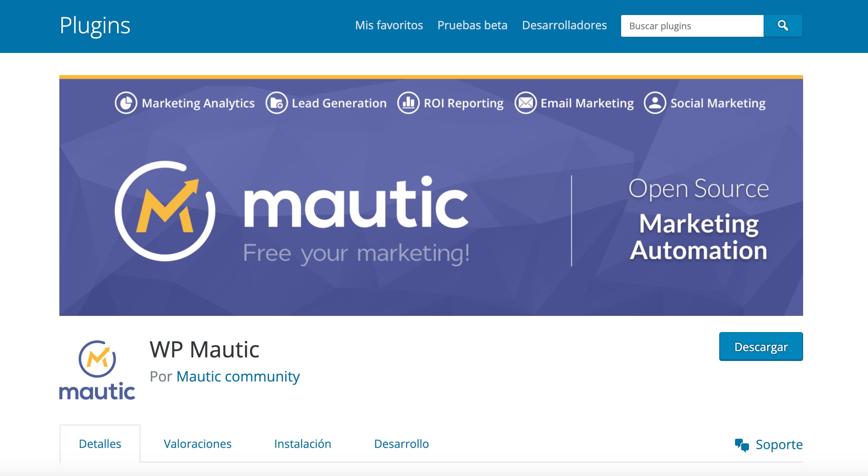Click the Plugins header title
The image size is (868, 476).
(95, 26)
